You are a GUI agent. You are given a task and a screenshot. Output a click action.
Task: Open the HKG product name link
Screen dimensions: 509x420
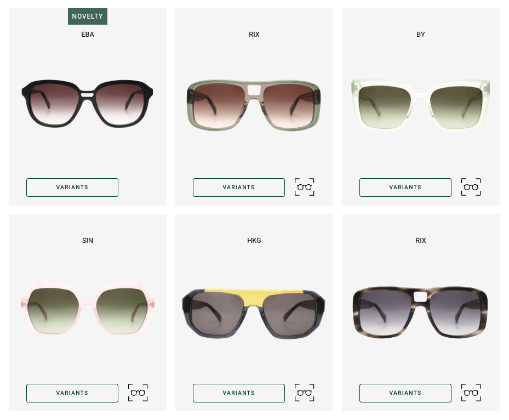(254, 241)
